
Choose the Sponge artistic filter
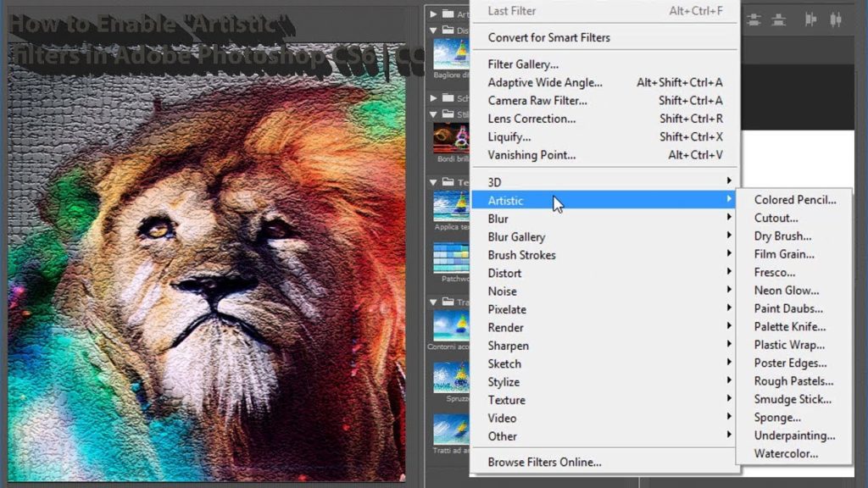794,418
